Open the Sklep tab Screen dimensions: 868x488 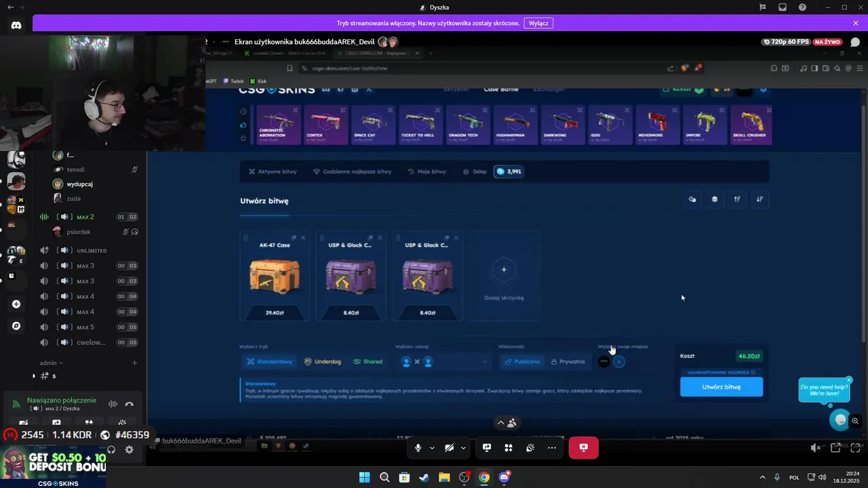pos(475,171)
